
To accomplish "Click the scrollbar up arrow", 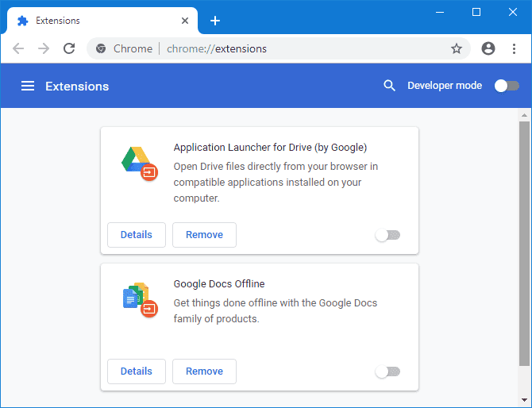I will (524, 115).
